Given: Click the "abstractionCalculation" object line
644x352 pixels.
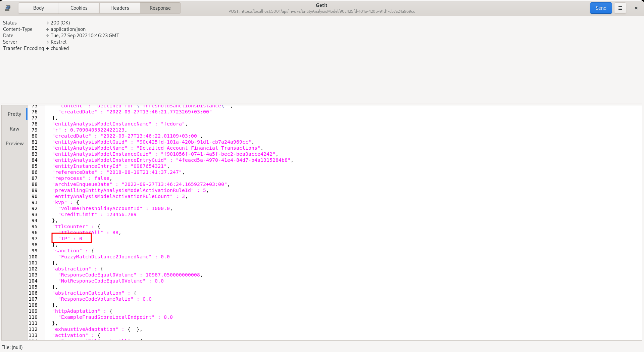Looking at the screenshot, I should click(94, 293).
